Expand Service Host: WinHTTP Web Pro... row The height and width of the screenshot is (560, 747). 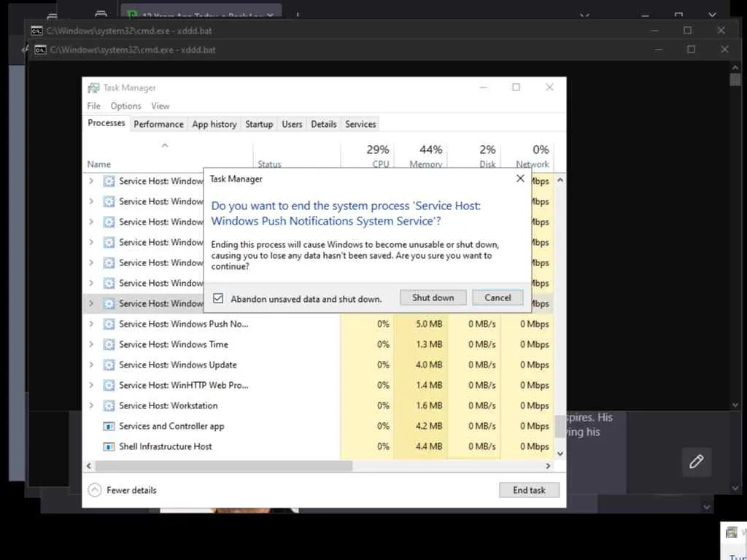click(x=91, y=385)
